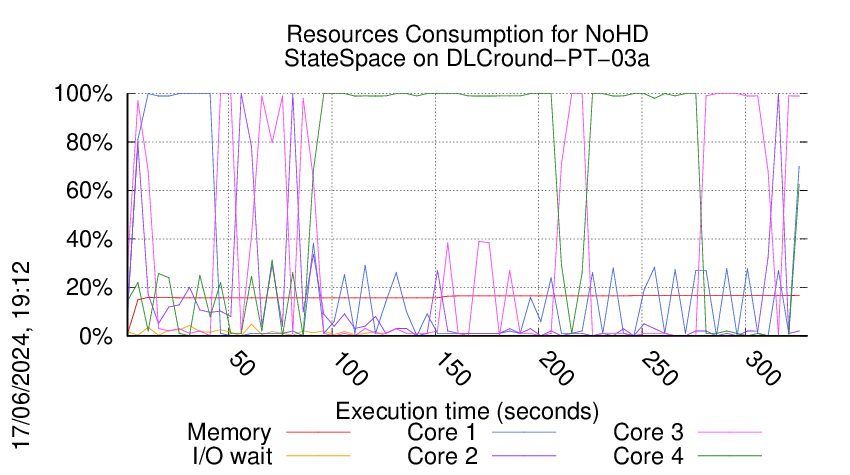Image resolution: width=850 pixels, height=475 pixels.
Task: Click the green Core 4 legend line
Action: point(730,456)
